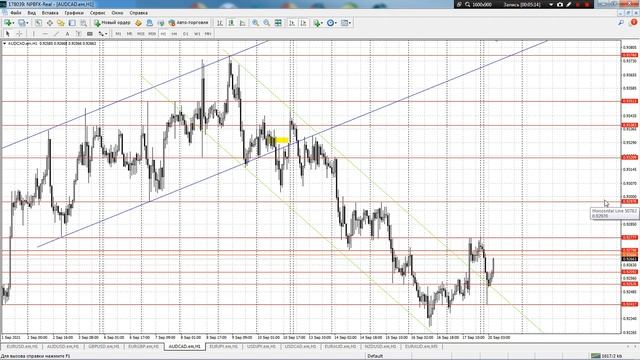Switch to M15 timeframe
The height and width of the screenshot is (360, 640).
pyautogui.click(x=140, y=34)
